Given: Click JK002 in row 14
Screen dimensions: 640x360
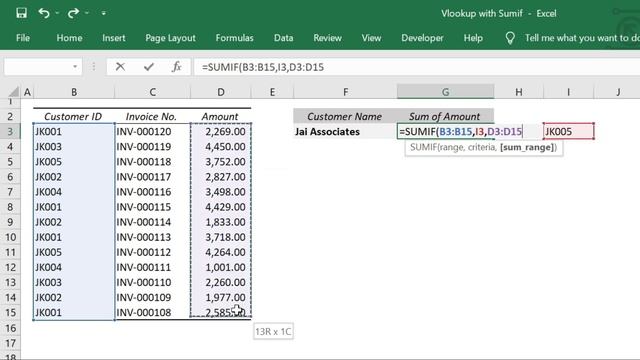Looking at the screenshot, I should [x=74, y=298].
